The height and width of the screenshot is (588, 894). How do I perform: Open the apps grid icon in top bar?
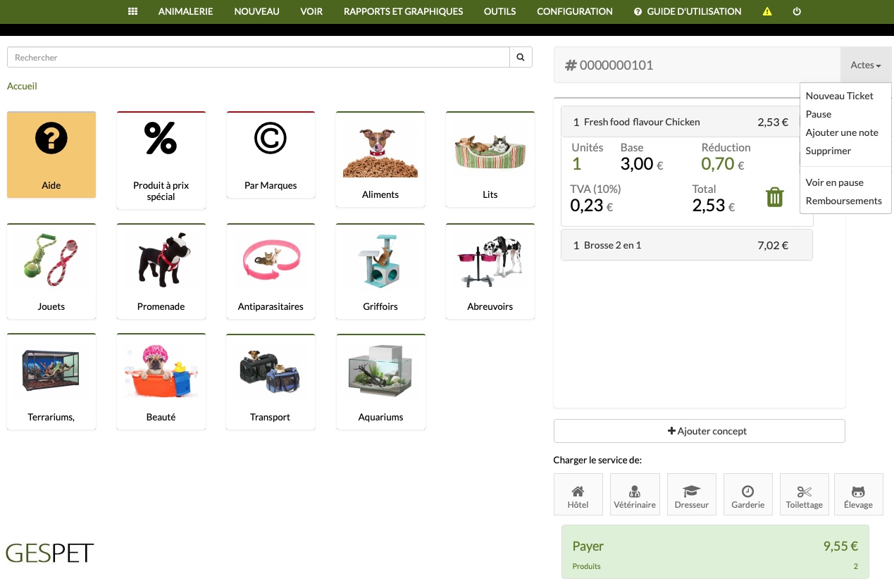132,11
